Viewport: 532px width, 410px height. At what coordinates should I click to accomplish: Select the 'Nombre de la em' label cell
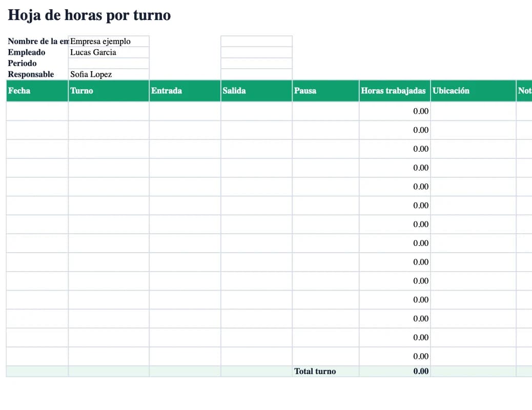(37, 41)
